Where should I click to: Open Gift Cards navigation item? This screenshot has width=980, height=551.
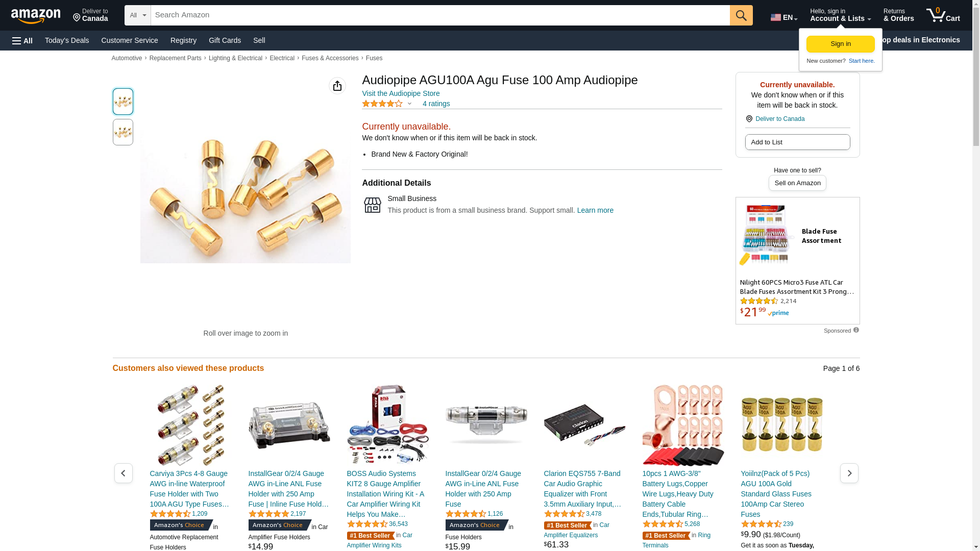(x=225, y=40)
